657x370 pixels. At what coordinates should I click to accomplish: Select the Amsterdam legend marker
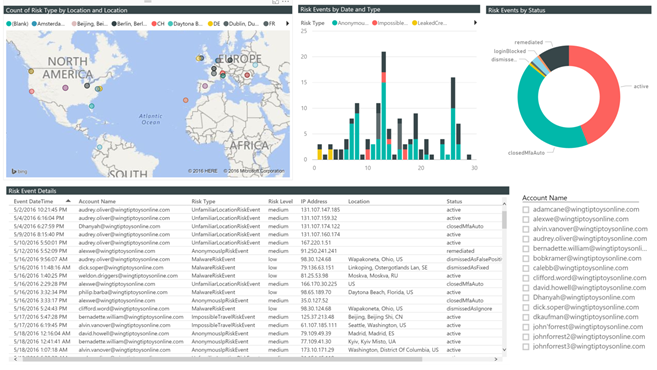point(34,24)
